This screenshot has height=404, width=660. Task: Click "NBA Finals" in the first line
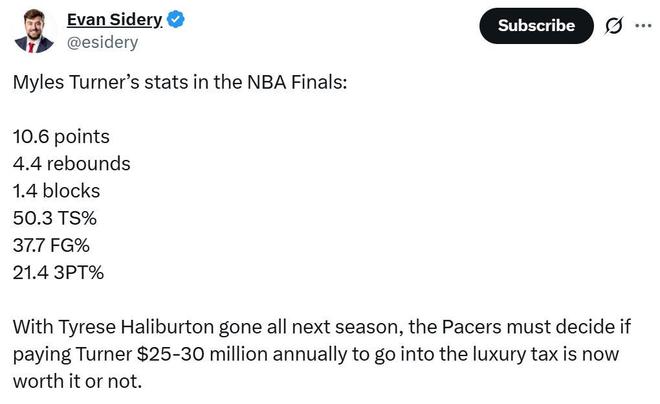pyautogui.click(x=295, y=82)
